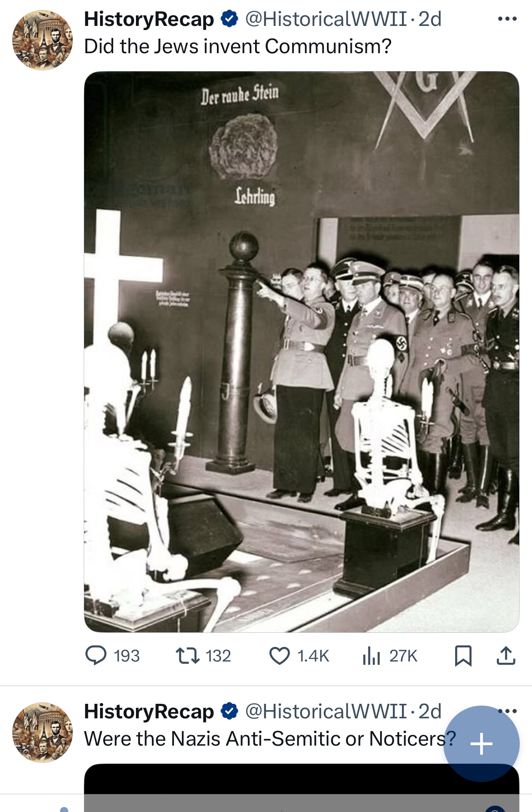Open the more options menu on first post
Viewport: 532px width, 812px height.
pos(507,19)
